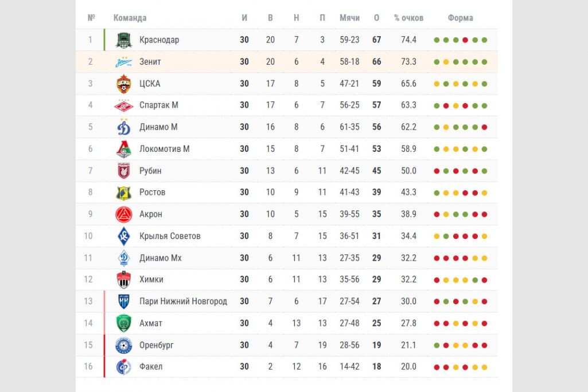Click the 'Форма' column header
Screen dimensions: 588x392
click(x=460, y=18)
